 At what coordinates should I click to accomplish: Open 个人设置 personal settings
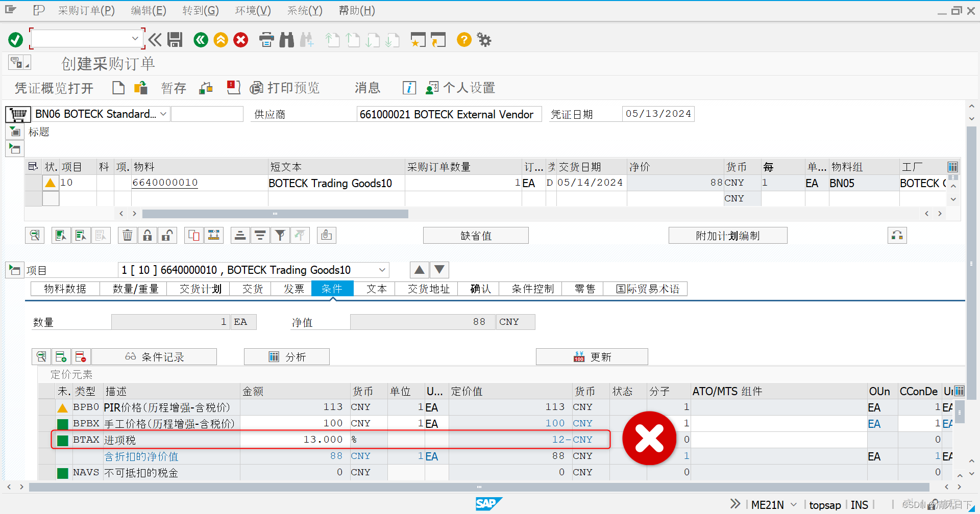click(x=461, y=88)
